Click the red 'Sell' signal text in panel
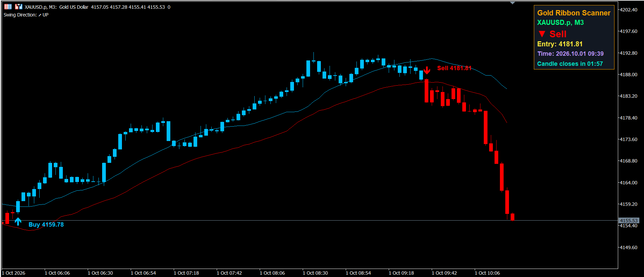The width and height of the screenshot is (644, 277). point(558,34)
